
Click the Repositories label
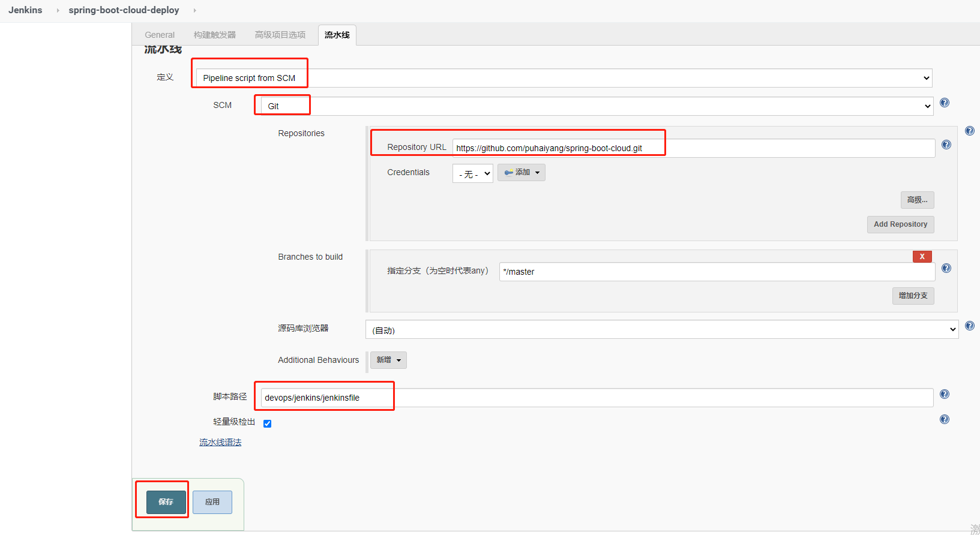pos(301,133)
